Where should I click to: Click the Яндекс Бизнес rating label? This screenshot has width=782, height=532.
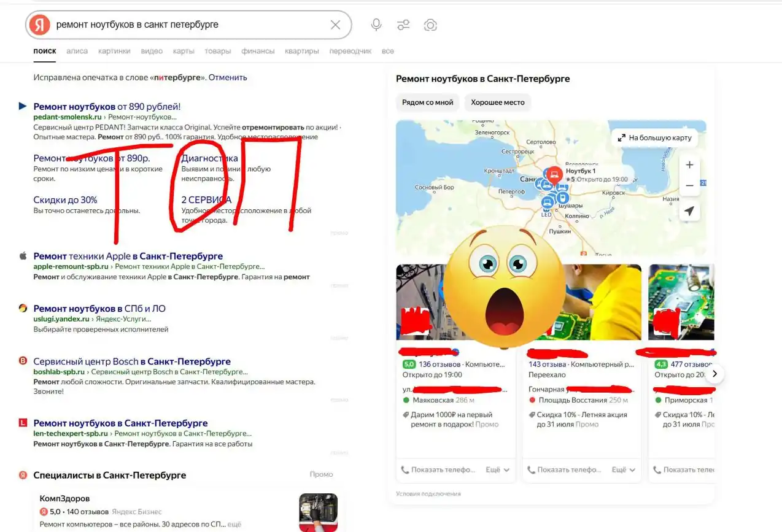click(137, 512)
